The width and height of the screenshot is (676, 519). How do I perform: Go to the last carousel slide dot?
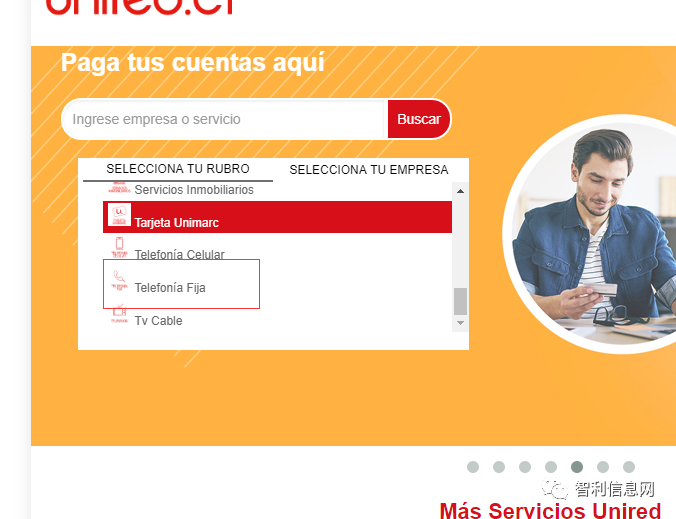pos(629,467)
